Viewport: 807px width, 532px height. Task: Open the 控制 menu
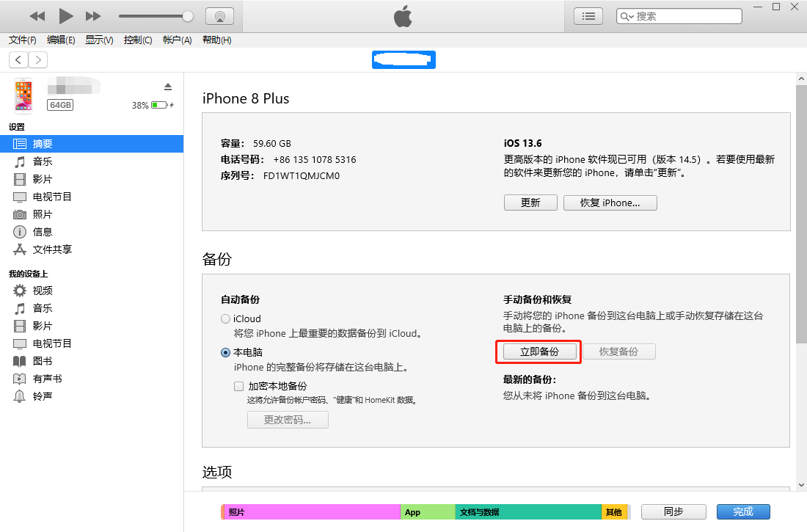click(x=138, y=40)
